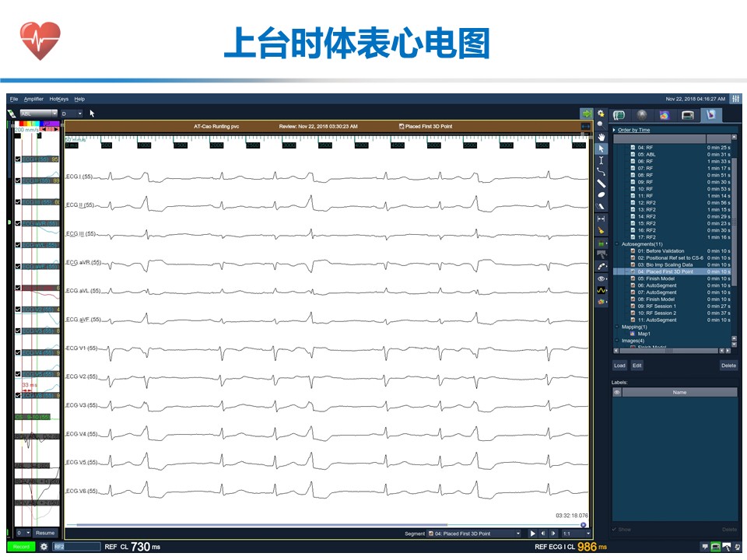
Task: Uncheck the ECG aVL channel checkbox
Action: coord(18,245)
